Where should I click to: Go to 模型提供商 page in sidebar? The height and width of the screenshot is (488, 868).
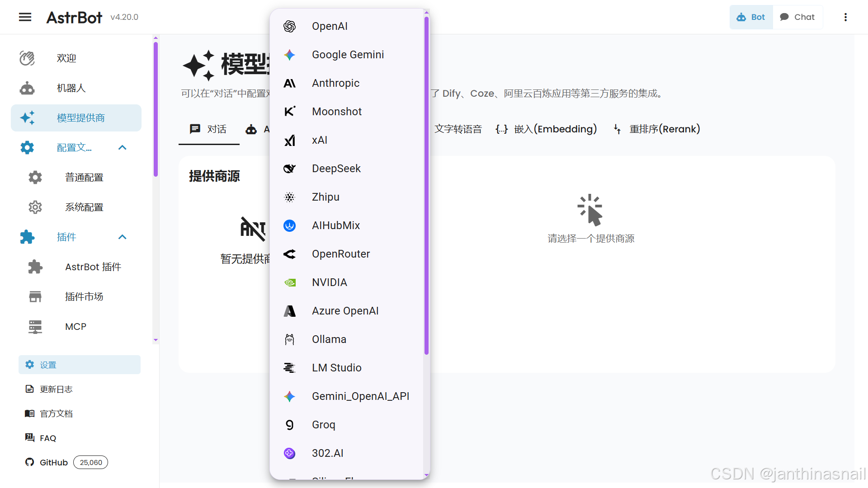76,118
